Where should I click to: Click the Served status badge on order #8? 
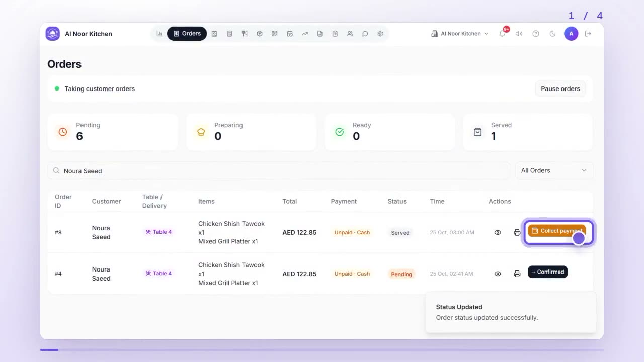tap(400, 233)
